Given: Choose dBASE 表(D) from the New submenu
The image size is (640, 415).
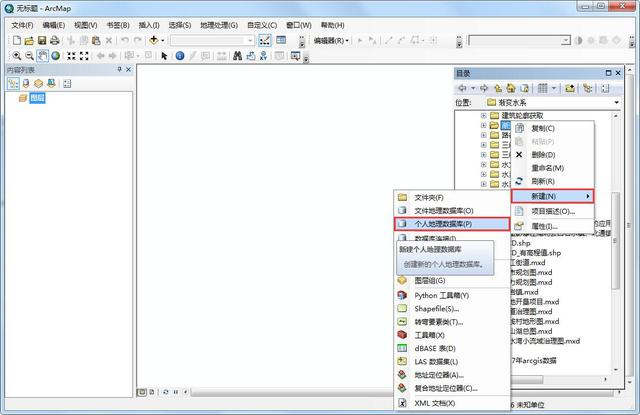Looking at the screenshot, I should [452, 348].
